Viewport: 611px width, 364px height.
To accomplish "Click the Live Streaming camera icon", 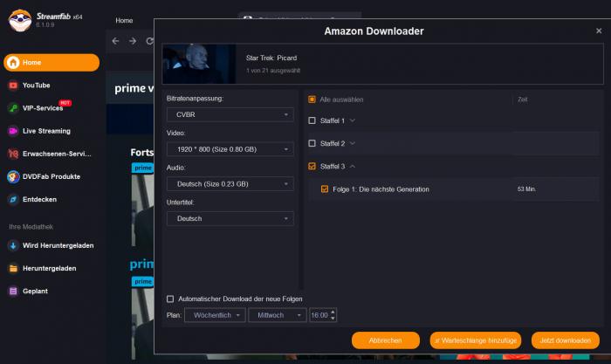I will (x=13, y=131).
